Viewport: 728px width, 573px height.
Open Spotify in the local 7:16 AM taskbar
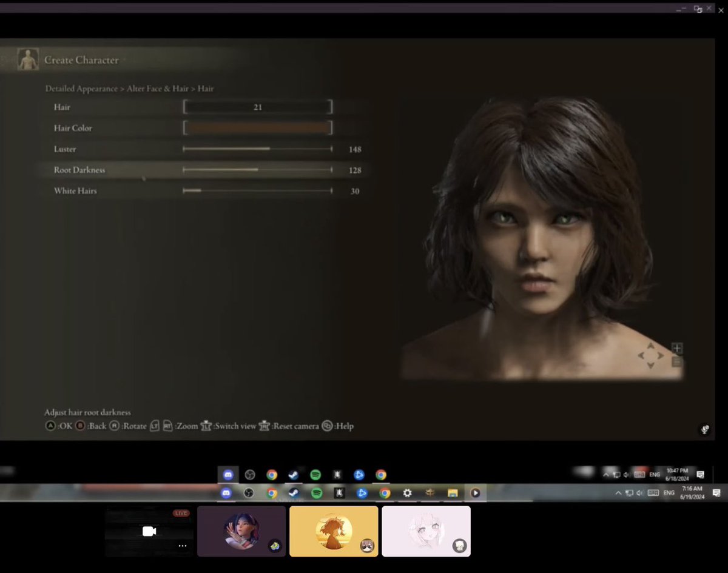point(317,493)
